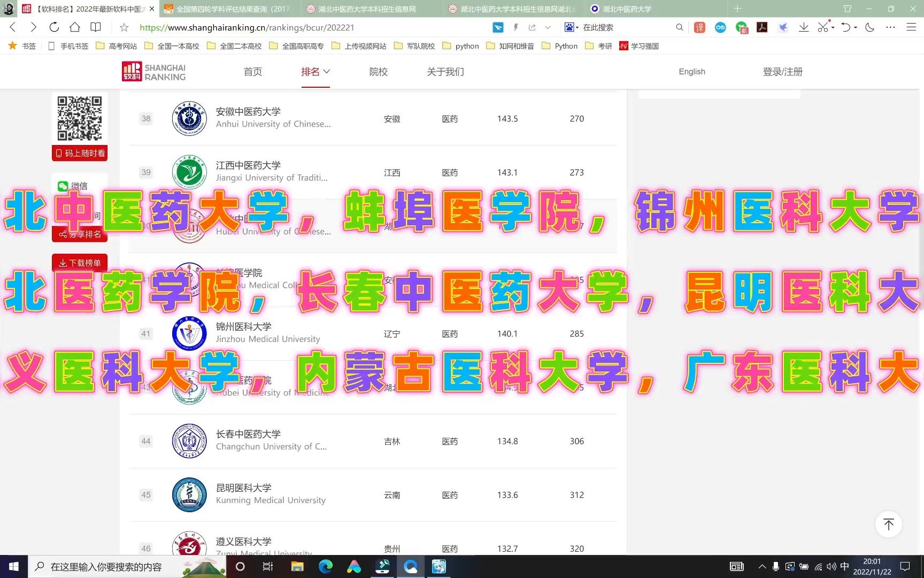Open the browser downloads panel
Image resolution: width=924 pixels, height=578 pixels.
(804, 27)
